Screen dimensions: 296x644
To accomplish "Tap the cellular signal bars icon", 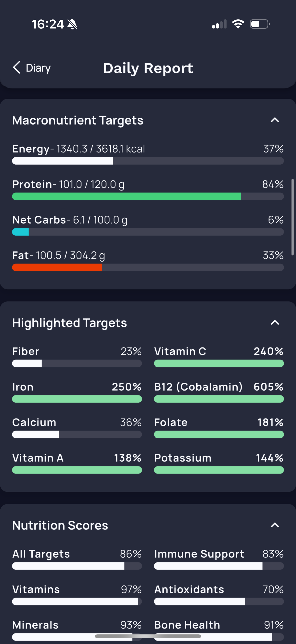I will [219, 24].
